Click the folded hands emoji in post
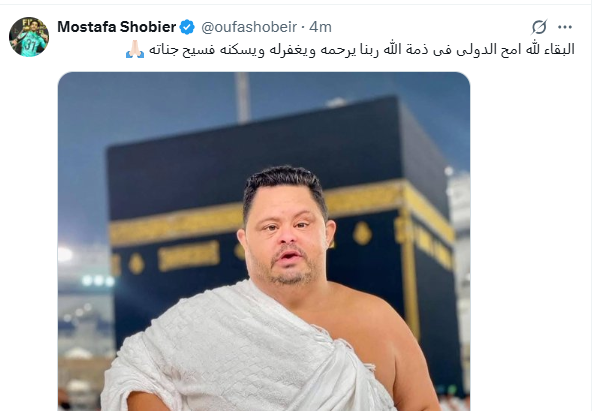The width and height of the screenshot is (594, 411). coord(135,49)
